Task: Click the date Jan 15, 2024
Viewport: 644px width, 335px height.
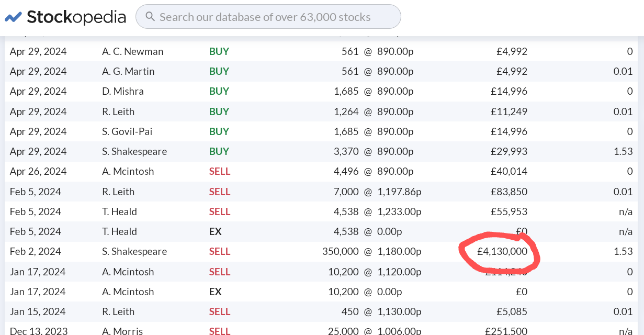Action: [x=38, y=311]
